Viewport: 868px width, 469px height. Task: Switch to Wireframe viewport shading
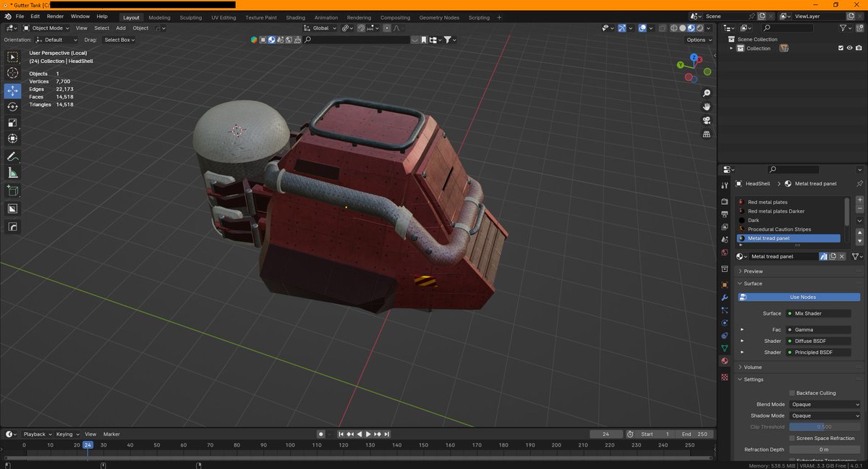click(674, 28)
